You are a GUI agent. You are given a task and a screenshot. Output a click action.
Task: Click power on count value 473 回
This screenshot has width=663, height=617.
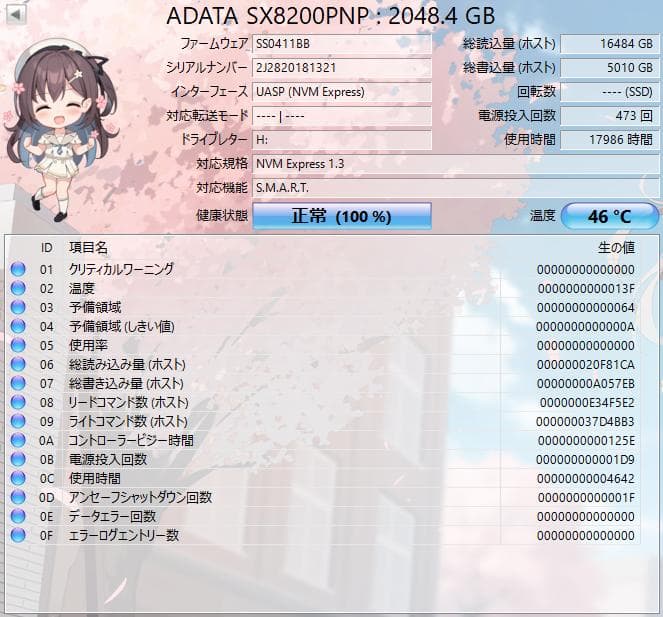[x=609, y=116]
